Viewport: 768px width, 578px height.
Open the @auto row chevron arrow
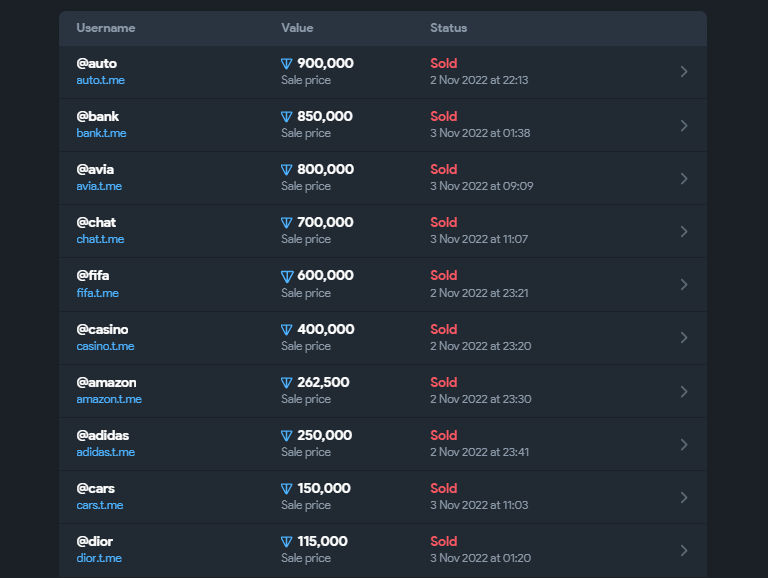684,72
